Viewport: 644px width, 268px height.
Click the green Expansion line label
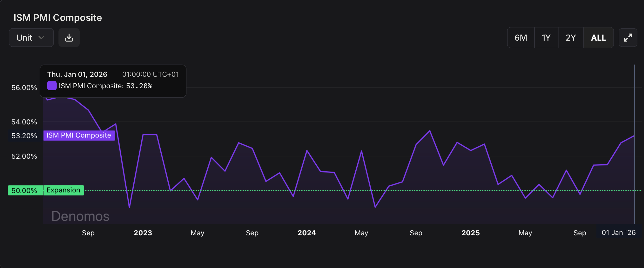pos(63,190)
